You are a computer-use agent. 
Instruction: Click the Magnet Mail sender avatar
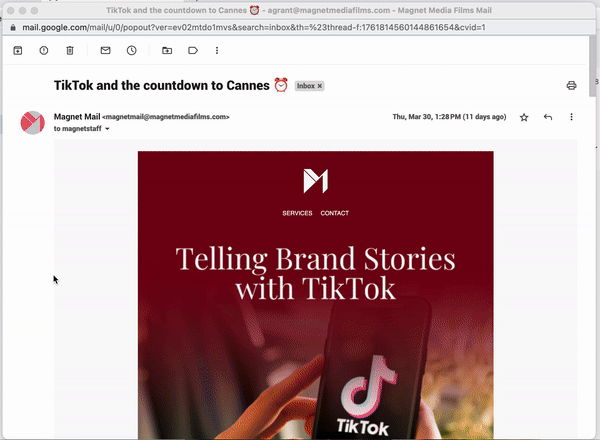[33, 123]
